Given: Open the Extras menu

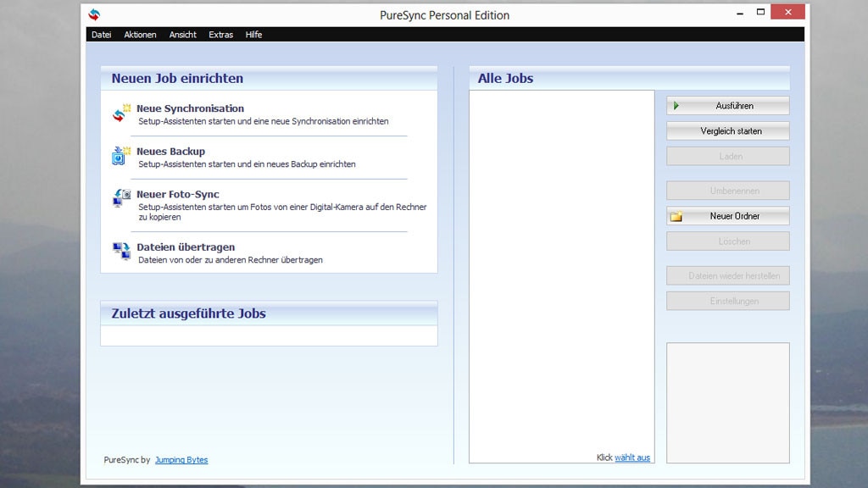Looking at the screenshot, I should [x=221, y=34].
